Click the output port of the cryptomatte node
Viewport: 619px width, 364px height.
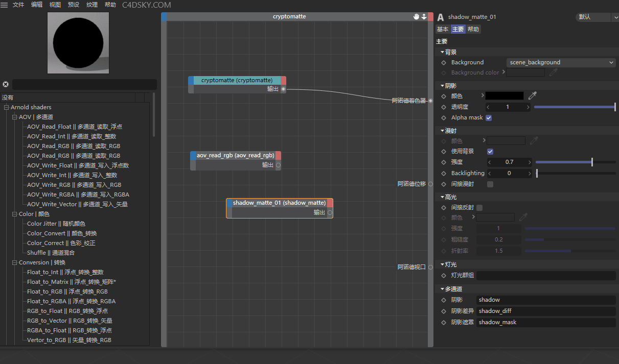click(x=283, y=89)
